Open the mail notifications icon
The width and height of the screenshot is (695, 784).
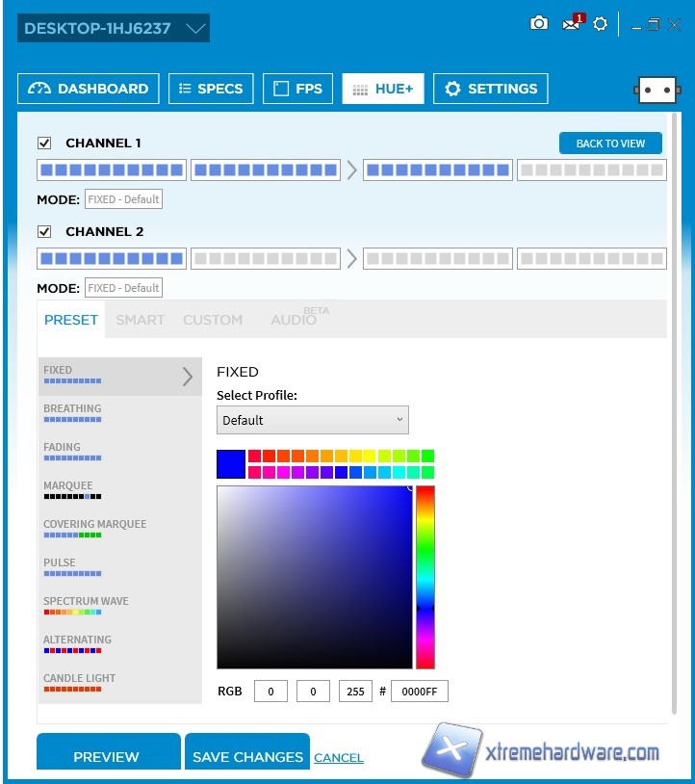[x=572, y=24]
